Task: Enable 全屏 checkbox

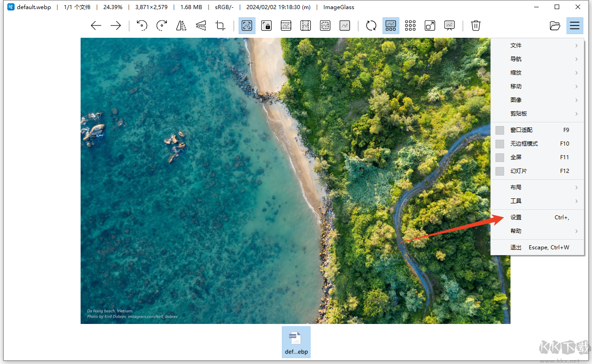Action: [x=500, y=157]
